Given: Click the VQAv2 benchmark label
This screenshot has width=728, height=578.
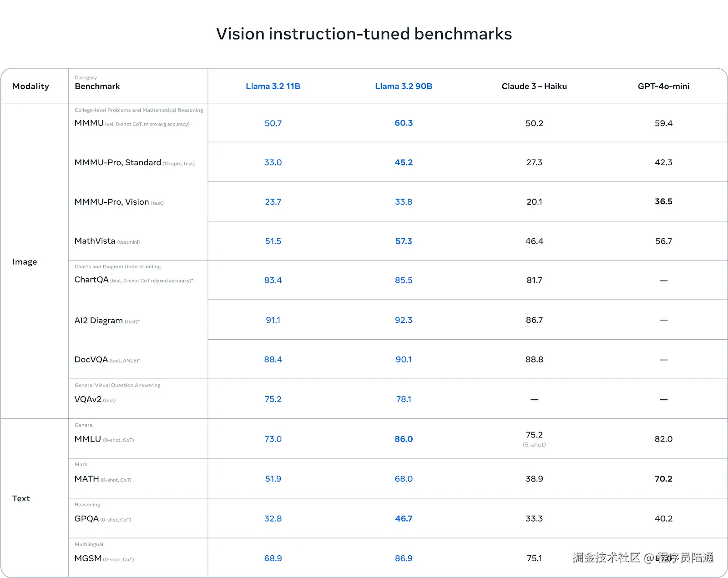Looking at the screenshot, I should pyautogui.click(x=88, y=399).
